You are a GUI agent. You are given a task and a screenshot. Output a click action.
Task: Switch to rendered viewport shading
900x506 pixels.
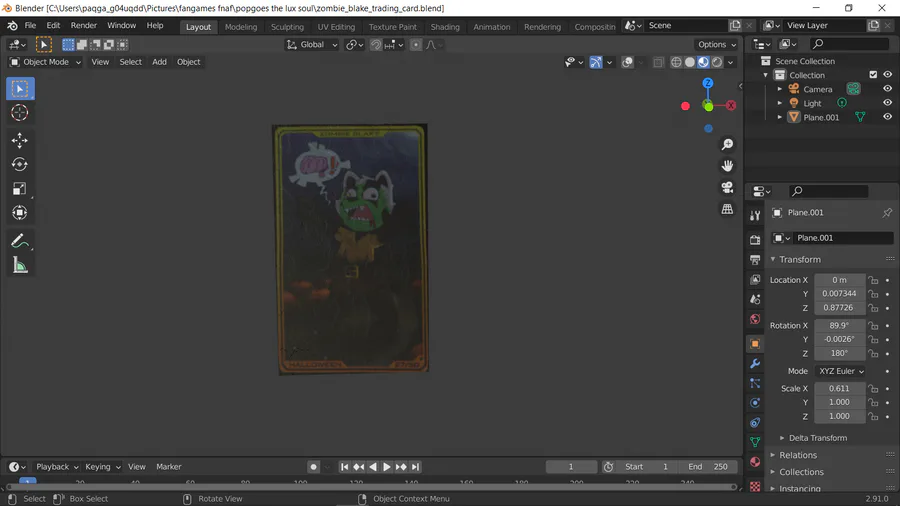point(717,62)
